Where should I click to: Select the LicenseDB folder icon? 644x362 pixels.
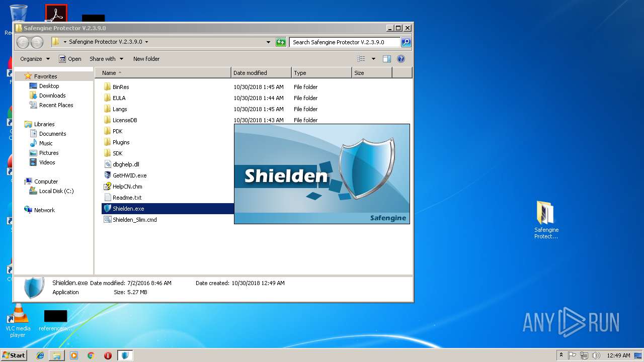pos(107,120)
